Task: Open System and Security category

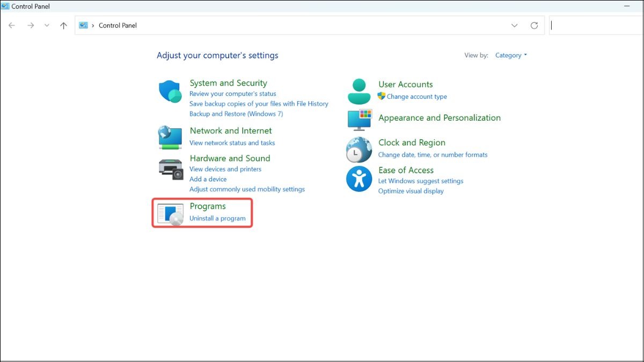Action: [228, 83]
